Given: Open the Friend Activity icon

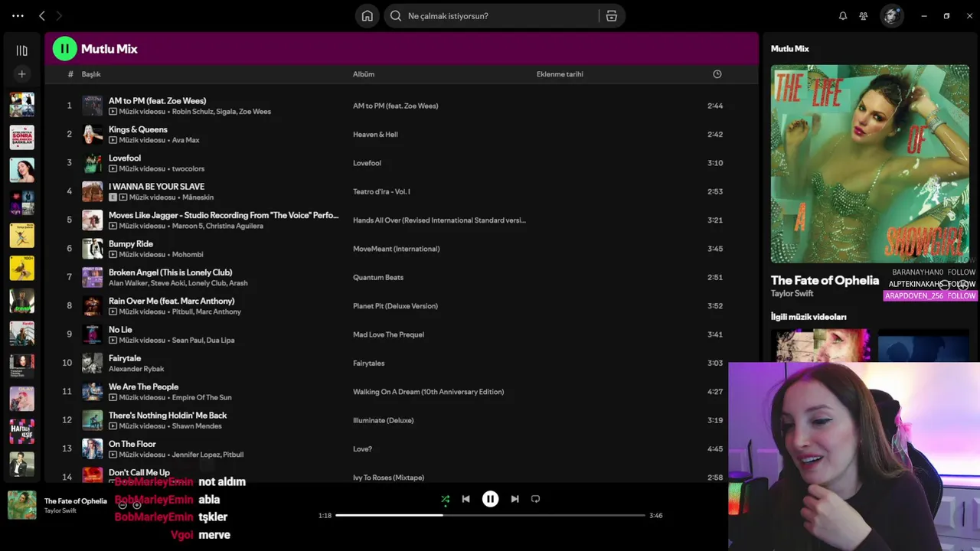Looking at the screenshot, I should 864,16.
